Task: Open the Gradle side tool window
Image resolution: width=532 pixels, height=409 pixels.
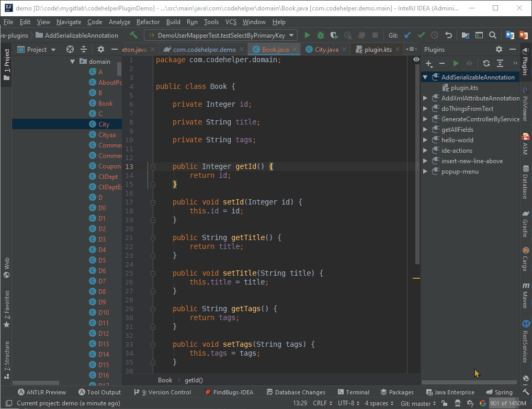Action: point(526,223)
